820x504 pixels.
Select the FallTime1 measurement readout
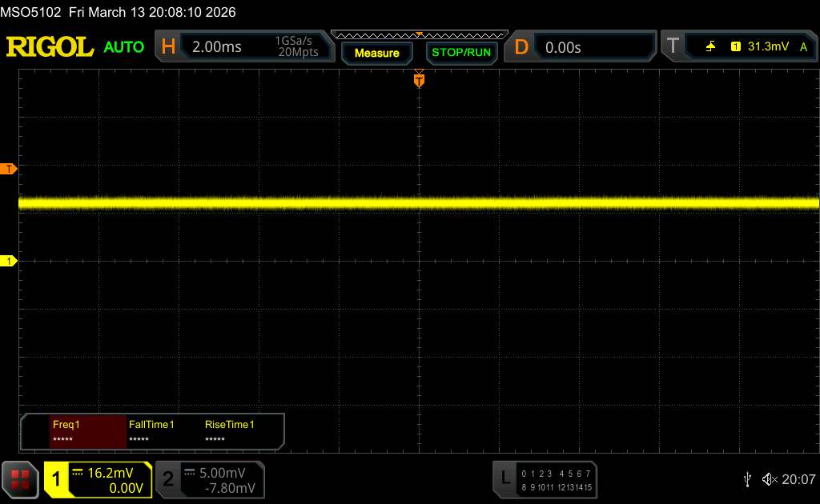pyautogui.click(x=152, y=432)
